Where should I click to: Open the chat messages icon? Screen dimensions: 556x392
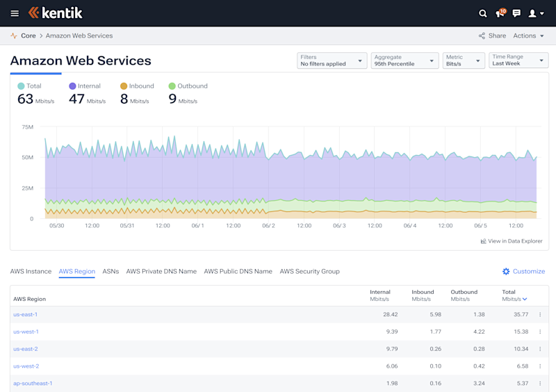[516, 13]
